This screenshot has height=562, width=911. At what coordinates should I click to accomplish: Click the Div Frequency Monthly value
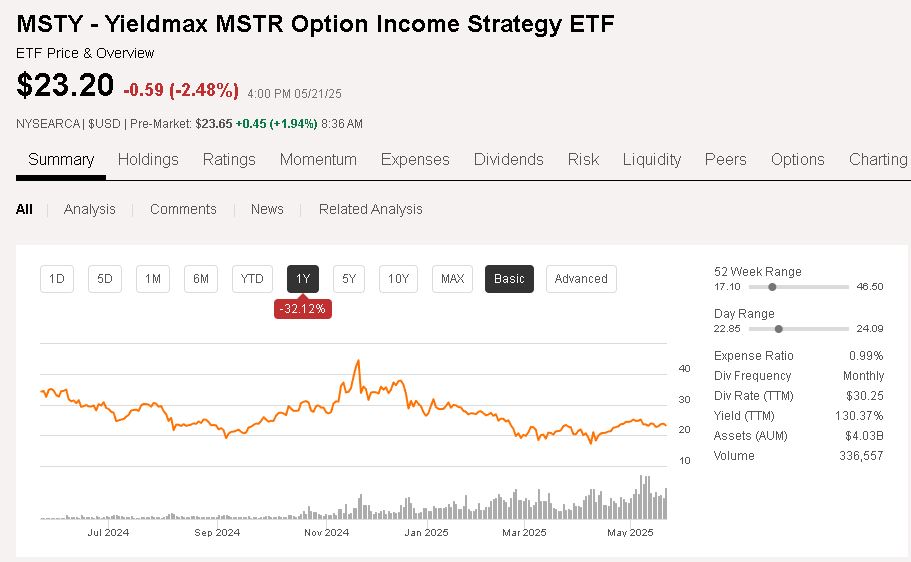click(863, 375)
